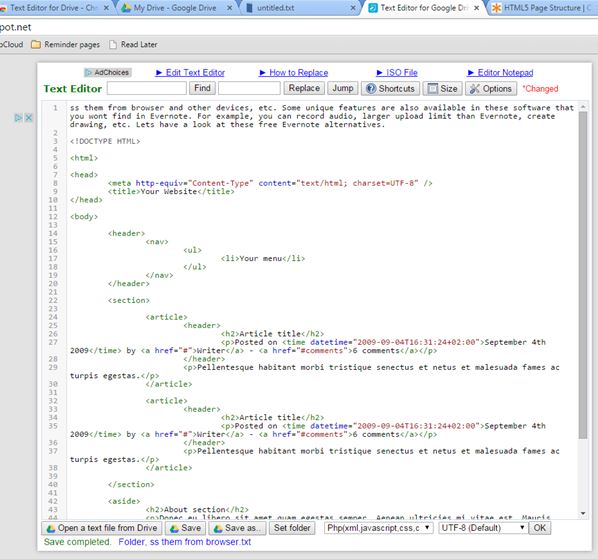This screenshot has width=598, height=559.
Task: Switch to the My Drive - Google Drive tab
Action: (175, 8)
